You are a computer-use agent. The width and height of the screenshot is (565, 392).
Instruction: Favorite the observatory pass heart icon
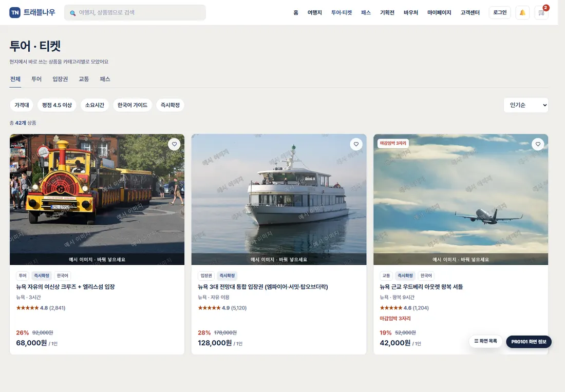tap(356, 144)
